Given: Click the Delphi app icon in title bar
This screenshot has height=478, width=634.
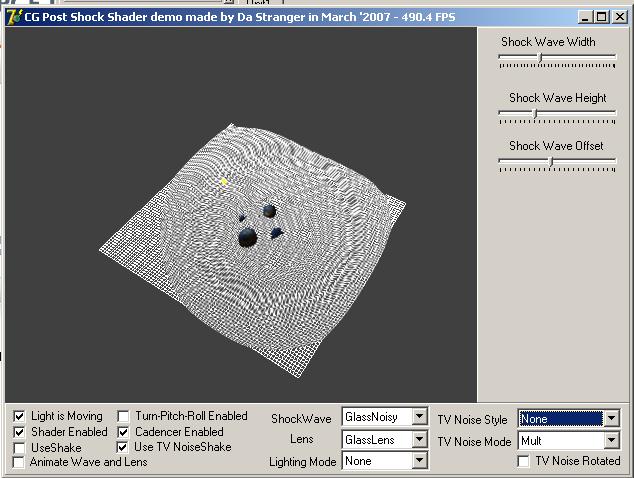Looking at the screenshot, I should tap(14, 17).
